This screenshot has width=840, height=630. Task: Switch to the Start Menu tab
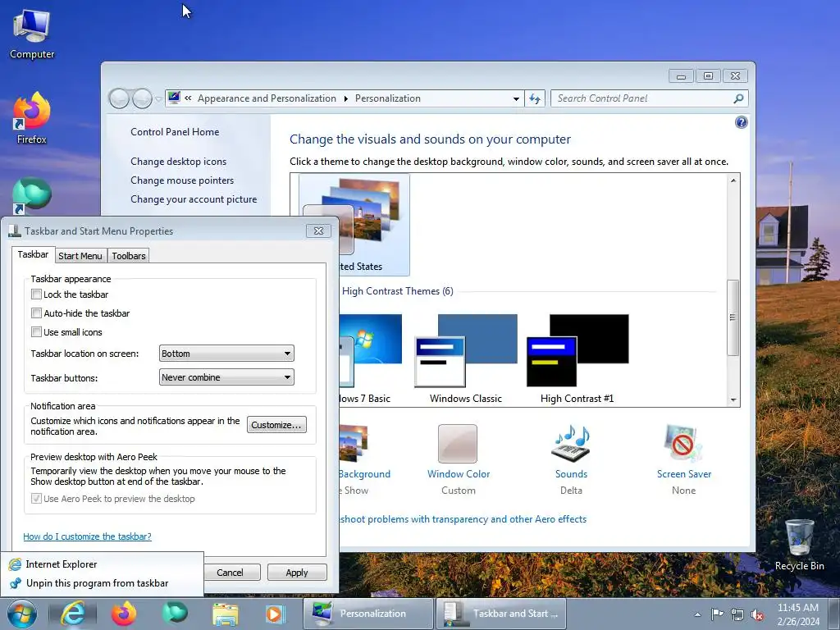point(80,256)
